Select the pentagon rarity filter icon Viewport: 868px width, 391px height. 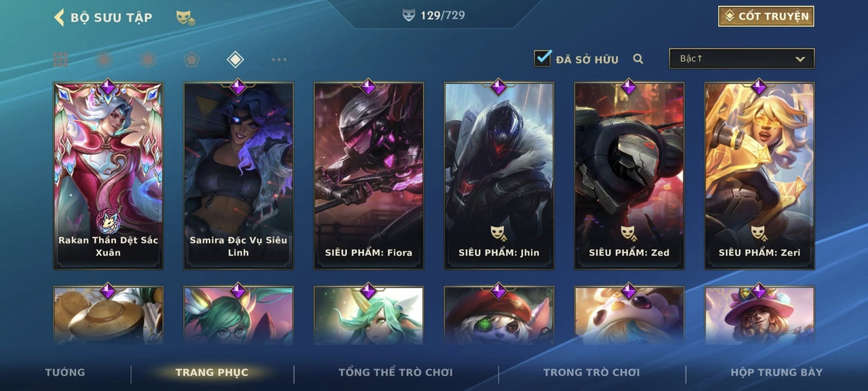click(x=191, y=60)
